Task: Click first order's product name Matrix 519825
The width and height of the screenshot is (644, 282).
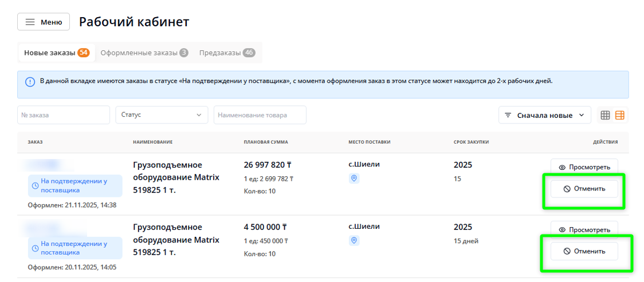Action: 176,177
